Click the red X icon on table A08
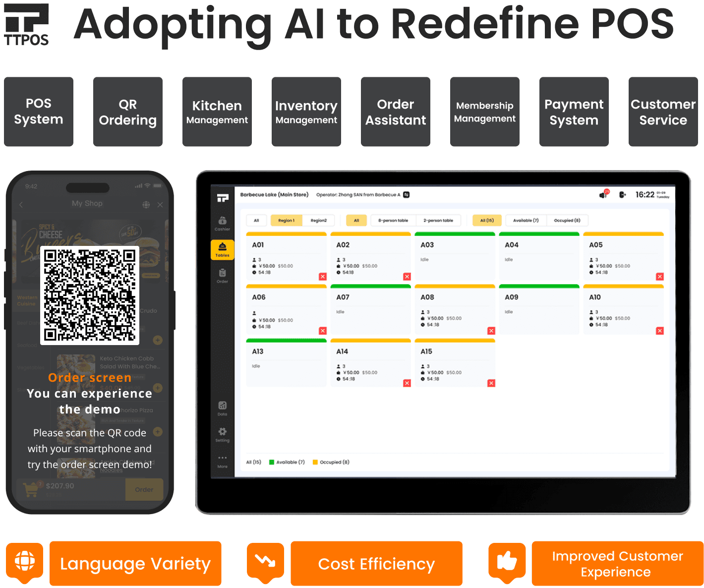Viewport: 704px width, 588px height. tap(491, 331)
